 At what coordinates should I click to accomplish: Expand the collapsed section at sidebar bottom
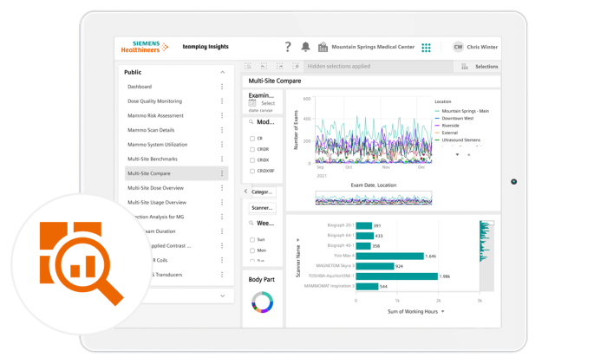click(x=222, y=296)
